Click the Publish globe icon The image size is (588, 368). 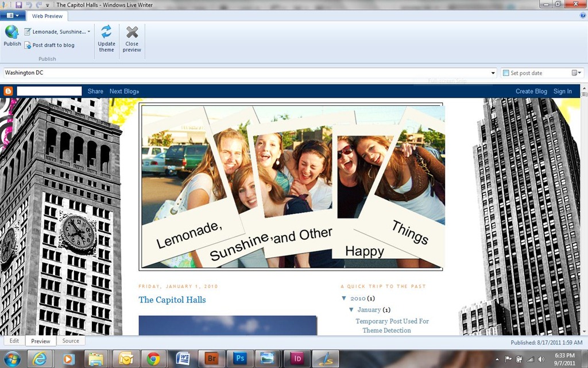tap(12, 32)
